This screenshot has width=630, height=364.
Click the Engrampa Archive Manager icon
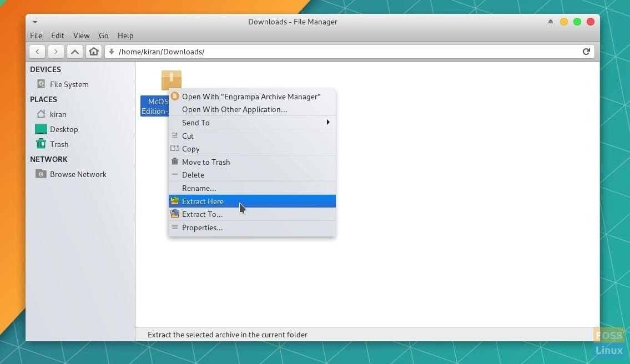pyautogui.click(x=175, y=96)
